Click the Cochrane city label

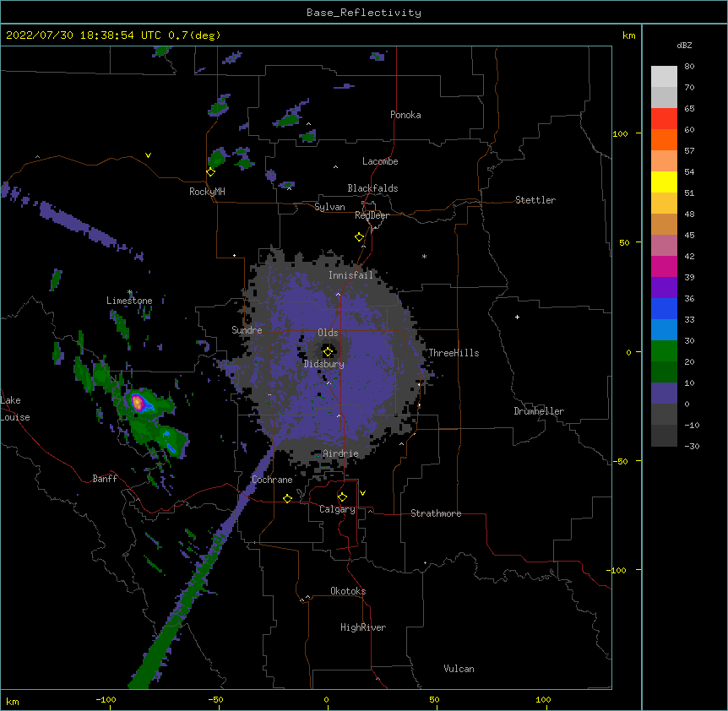pos(272,480)
